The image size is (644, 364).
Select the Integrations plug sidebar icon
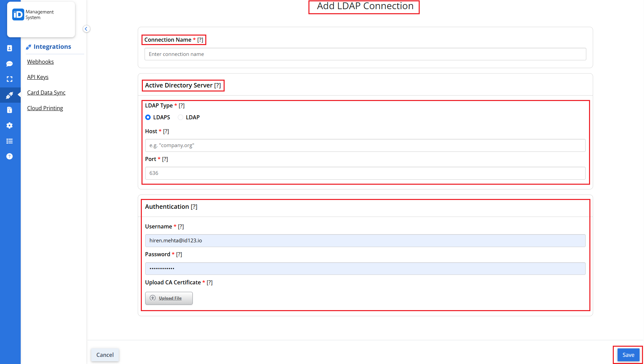[x=10, y=95]
